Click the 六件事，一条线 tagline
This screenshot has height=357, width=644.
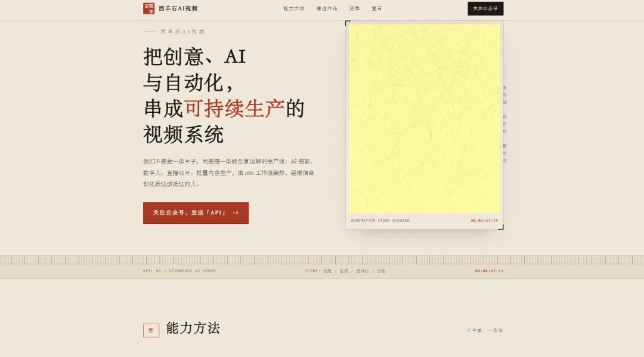(x=485, y=330)
